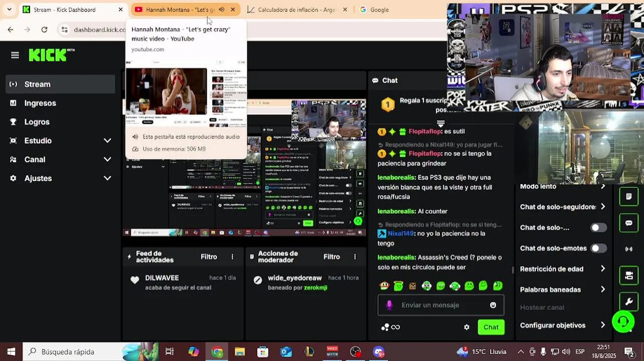Open the green headset support button
The image size is (644, 361).
click(623, 321)
